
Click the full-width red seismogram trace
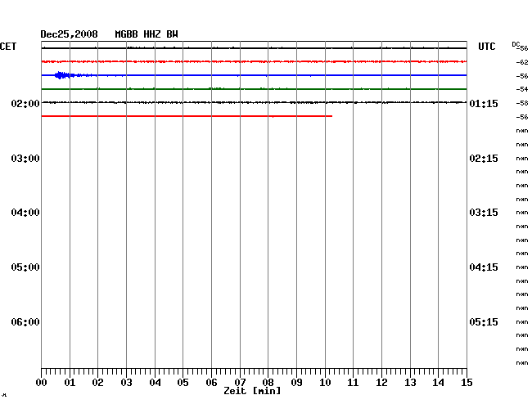pyautogui.click(x=254, y=61)
